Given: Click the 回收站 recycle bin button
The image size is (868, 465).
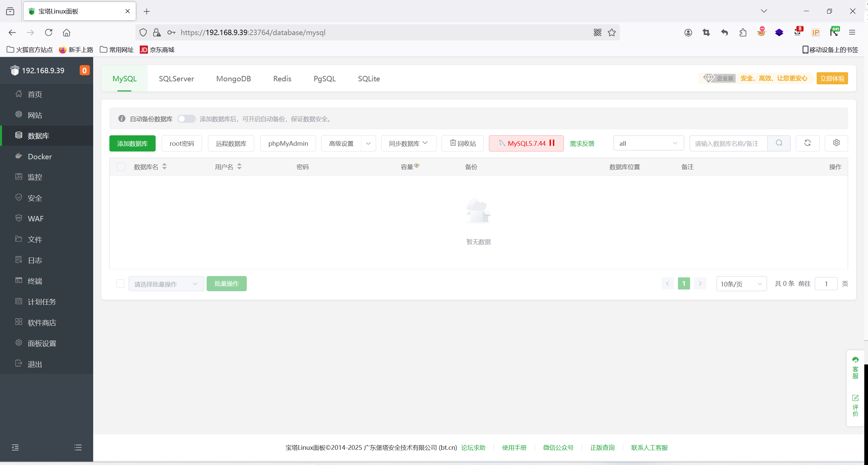Looking at the screenshot, I should pyautogui.click(x=463, y=143).
